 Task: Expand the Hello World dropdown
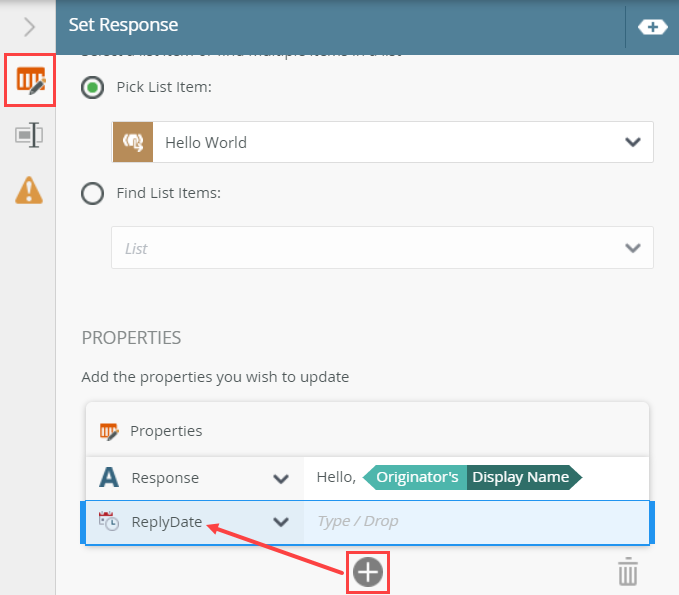632,142
